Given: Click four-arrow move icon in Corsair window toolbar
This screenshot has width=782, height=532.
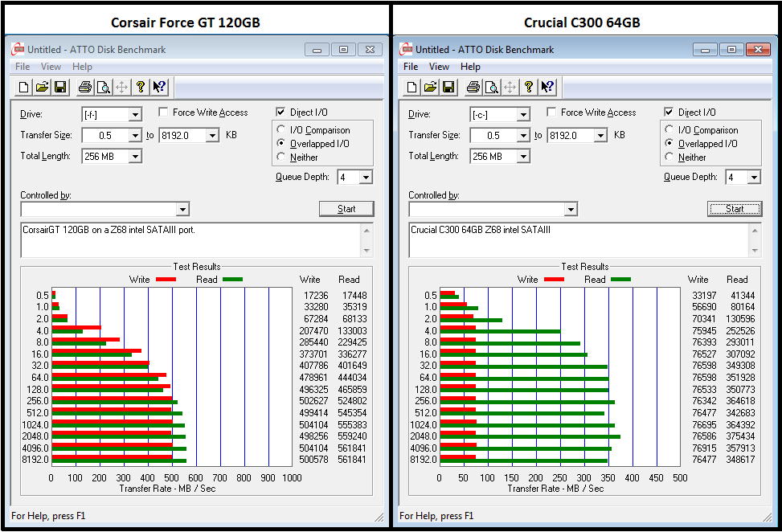Looking at the screenshot, I should [121, 88].
